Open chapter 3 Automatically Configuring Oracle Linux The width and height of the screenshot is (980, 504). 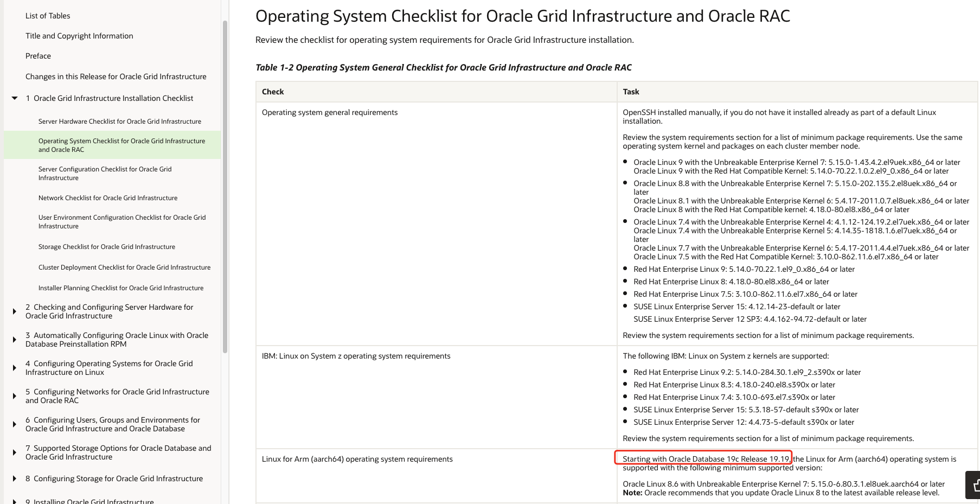[x=117, y=340]
